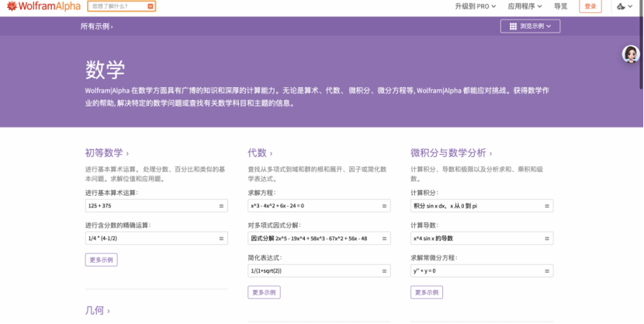The width and height of the screenshot is (644, 324).
Task: Open the 浏览示例 dropdown
Action: click(530, 26)
